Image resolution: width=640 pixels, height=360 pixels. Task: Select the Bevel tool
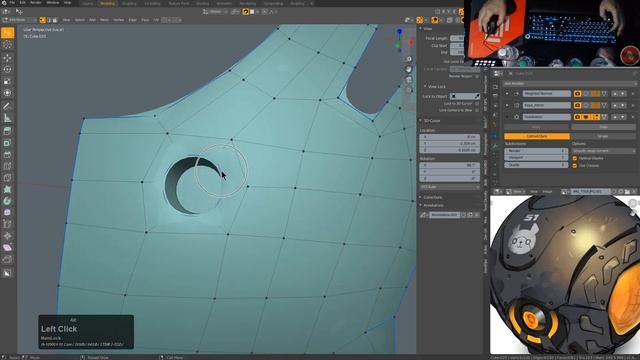[x=7, y=155]
